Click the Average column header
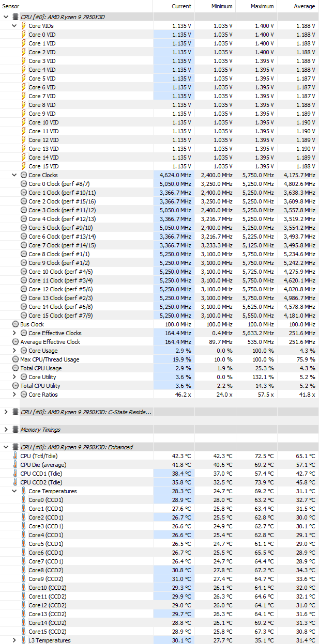Image resolution: width=319 pixels, height=644 pixels. coord(298,6)
